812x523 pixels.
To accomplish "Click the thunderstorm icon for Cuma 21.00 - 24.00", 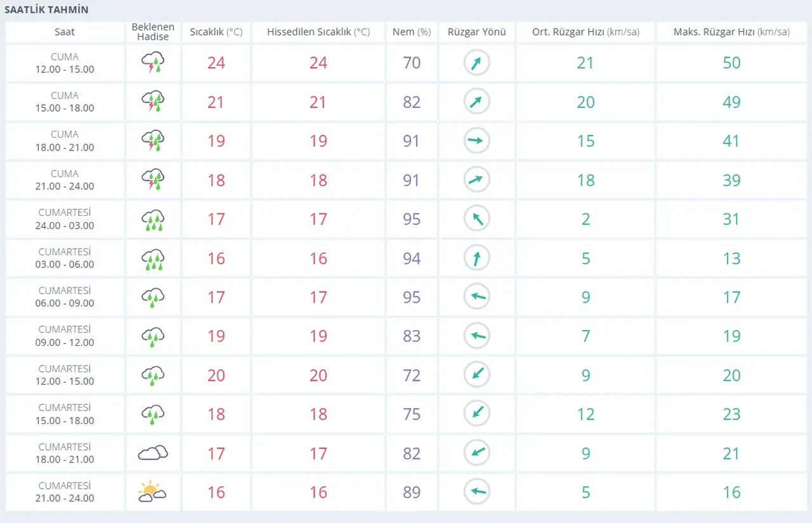I will click(153, 180).
